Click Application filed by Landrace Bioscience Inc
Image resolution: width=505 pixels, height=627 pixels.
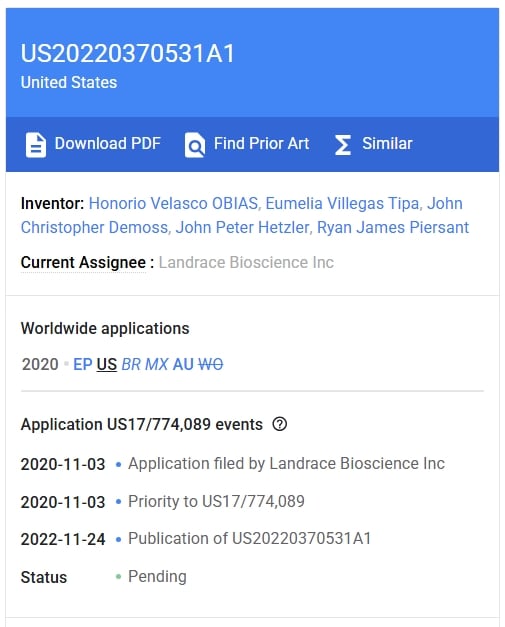[286, 463]
